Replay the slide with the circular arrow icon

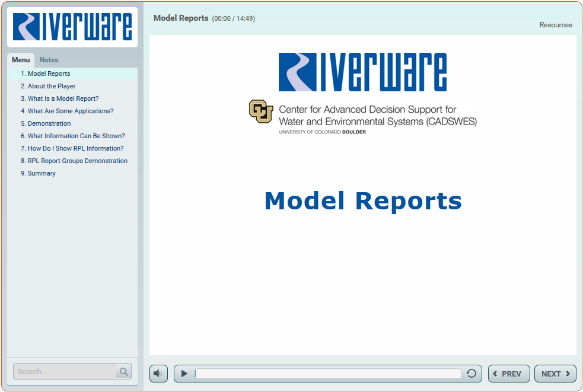471,374
